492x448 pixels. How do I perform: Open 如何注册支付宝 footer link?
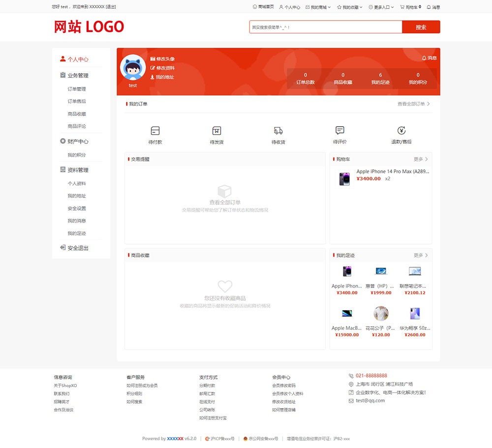click(213, 418)
